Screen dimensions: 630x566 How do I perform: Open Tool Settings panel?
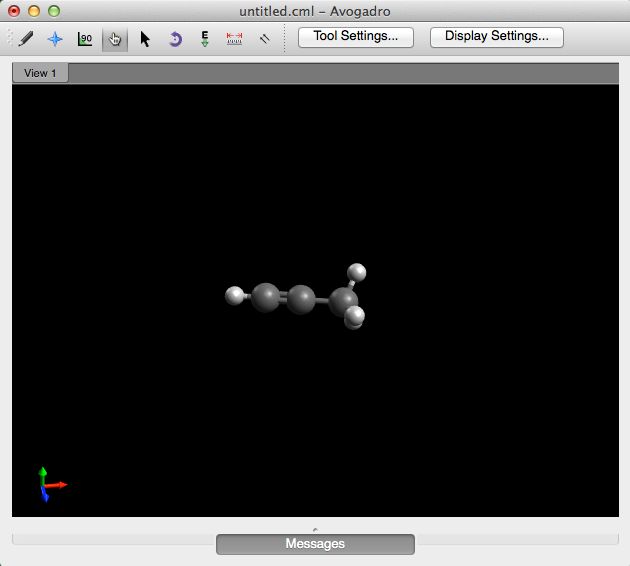[x=355, y=37]
